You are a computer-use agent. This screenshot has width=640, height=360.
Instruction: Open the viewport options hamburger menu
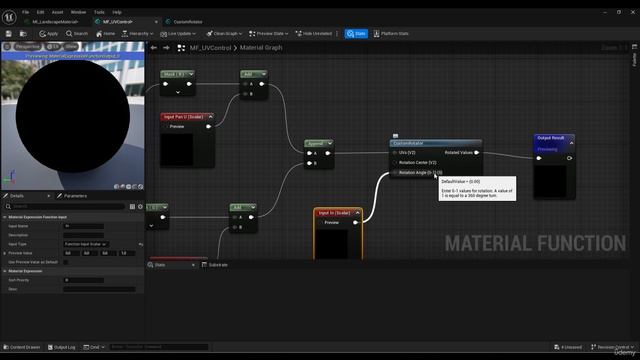coord(7,47)
